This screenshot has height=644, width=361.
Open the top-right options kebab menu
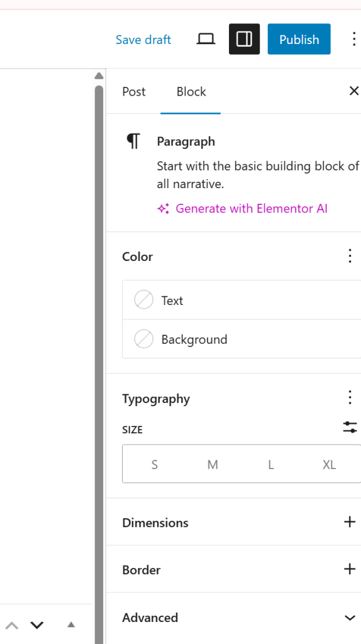point(353,40)
